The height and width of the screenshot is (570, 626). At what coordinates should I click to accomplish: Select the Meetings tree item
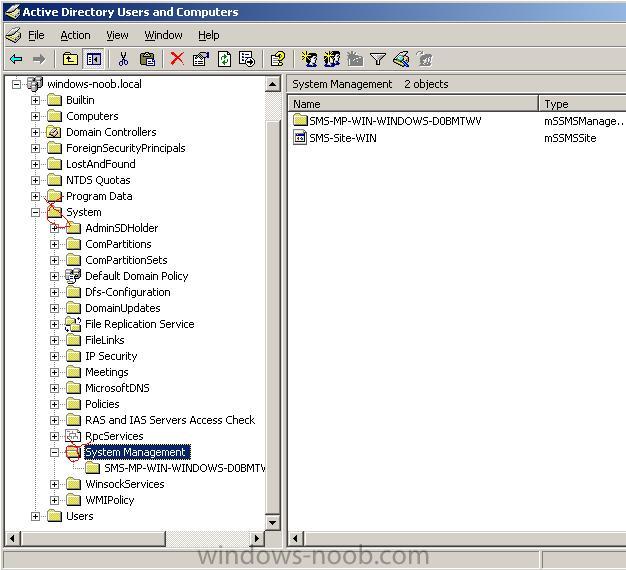point(107,372)
